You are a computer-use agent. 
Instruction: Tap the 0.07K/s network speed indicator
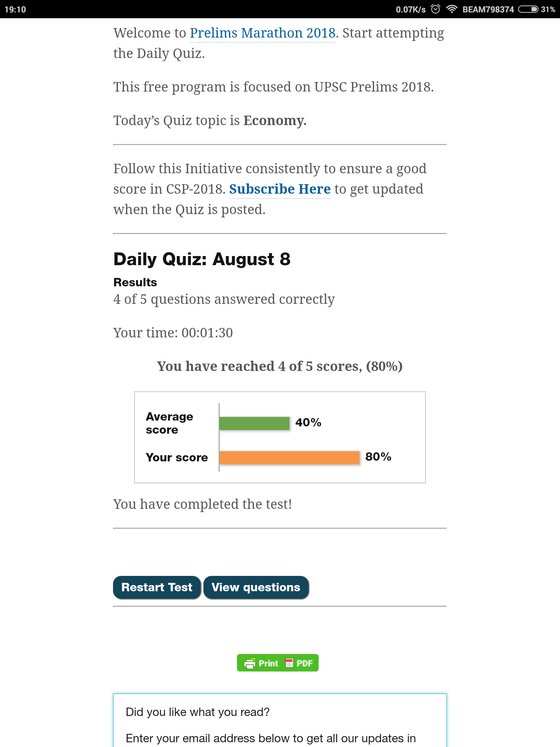(411, 9)
